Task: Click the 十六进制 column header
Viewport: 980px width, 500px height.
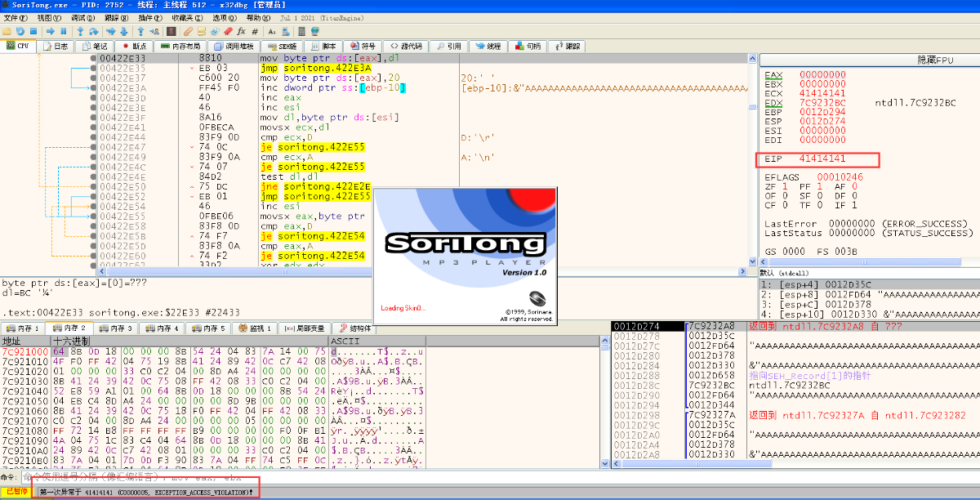Action: point(189,340)
